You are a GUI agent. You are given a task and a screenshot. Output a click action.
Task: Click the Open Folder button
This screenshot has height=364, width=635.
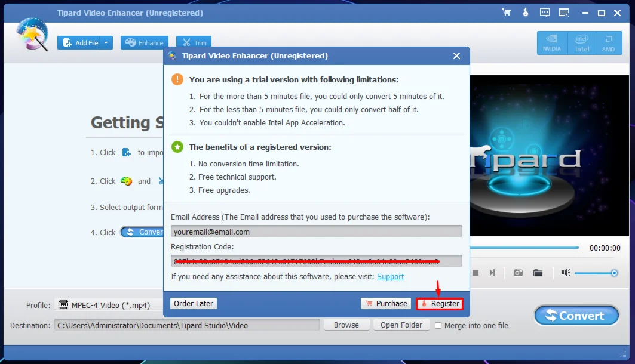[x=401, y=325]
